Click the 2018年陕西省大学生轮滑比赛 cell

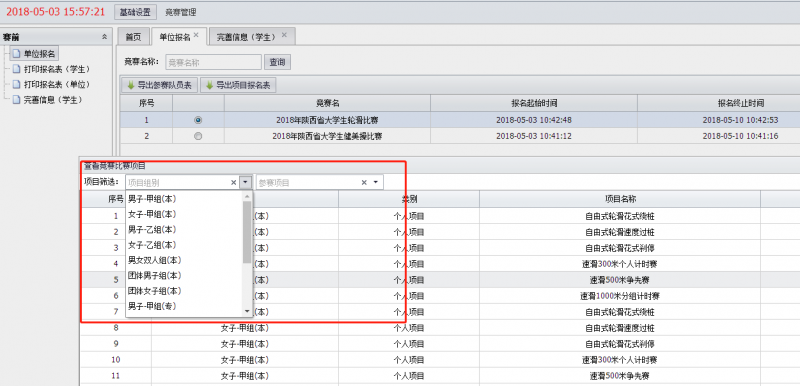(328, 120)
